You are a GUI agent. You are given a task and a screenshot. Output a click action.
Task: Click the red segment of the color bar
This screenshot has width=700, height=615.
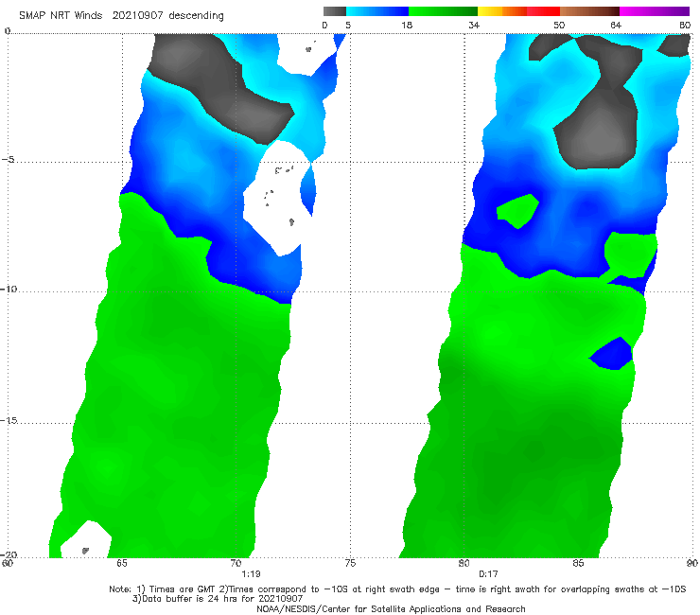[543, 11]
